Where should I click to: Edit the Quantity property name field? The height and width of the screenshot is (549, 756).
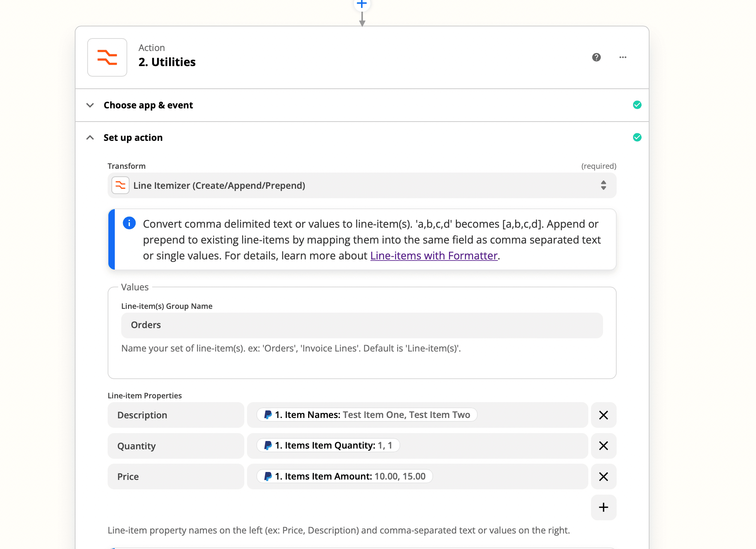tap(176, 446)
